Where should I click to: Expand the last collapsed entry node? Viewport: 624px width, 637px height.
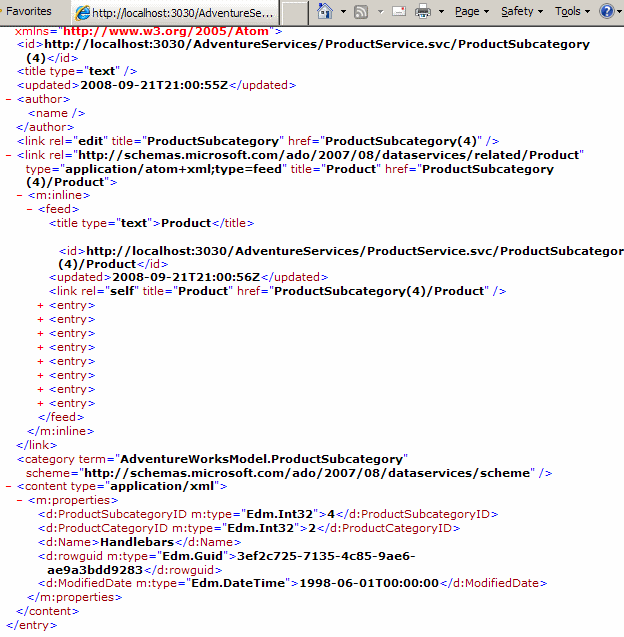click(41, 403)
